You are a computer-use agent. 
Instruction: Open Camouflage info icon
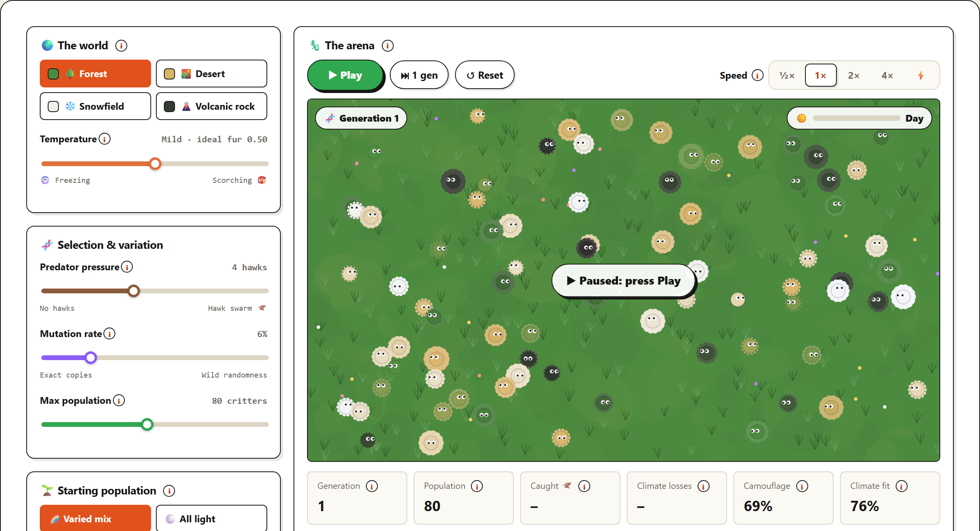802,486
